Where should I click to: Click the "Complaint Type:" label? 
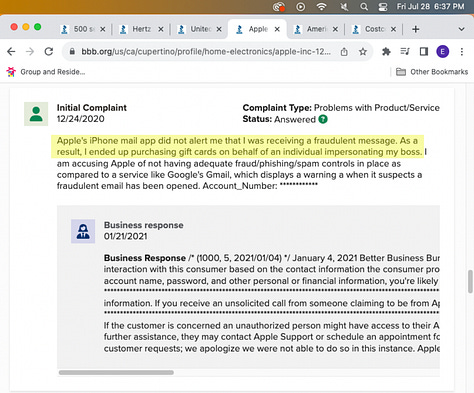point(277,108)
